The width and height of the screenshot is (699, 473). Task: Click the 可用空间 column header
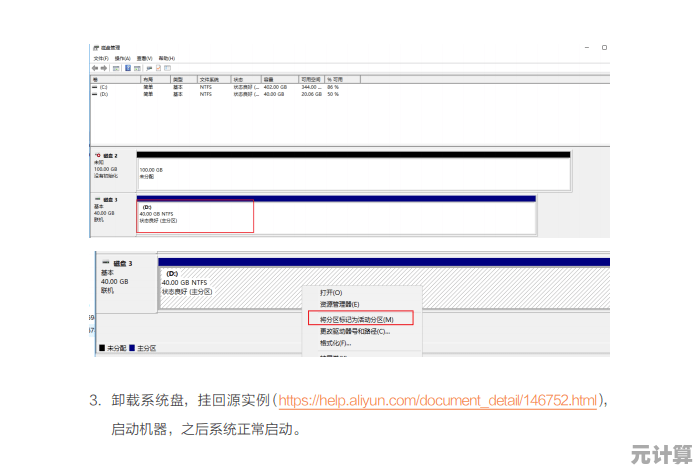point(311,79)
